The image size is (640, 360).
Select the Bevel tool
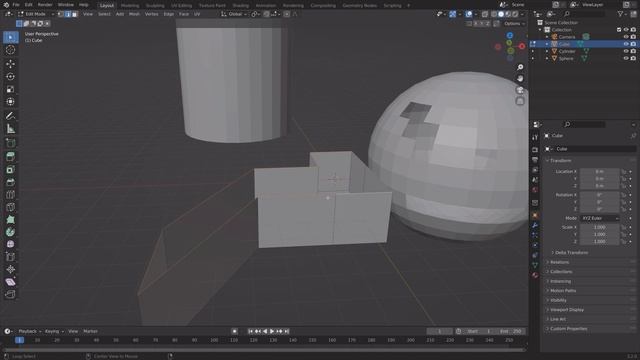11,182
